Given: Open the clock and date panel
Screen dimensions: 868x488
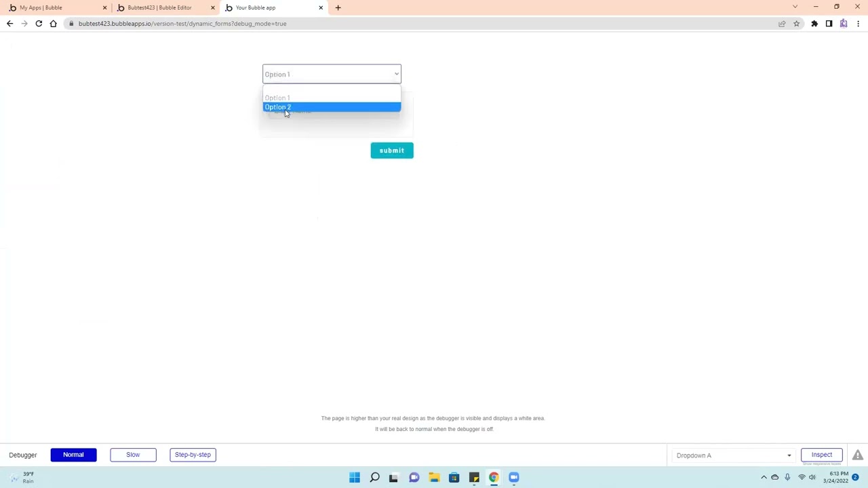Looking at the screenshot, I should [x=835, y=477].
